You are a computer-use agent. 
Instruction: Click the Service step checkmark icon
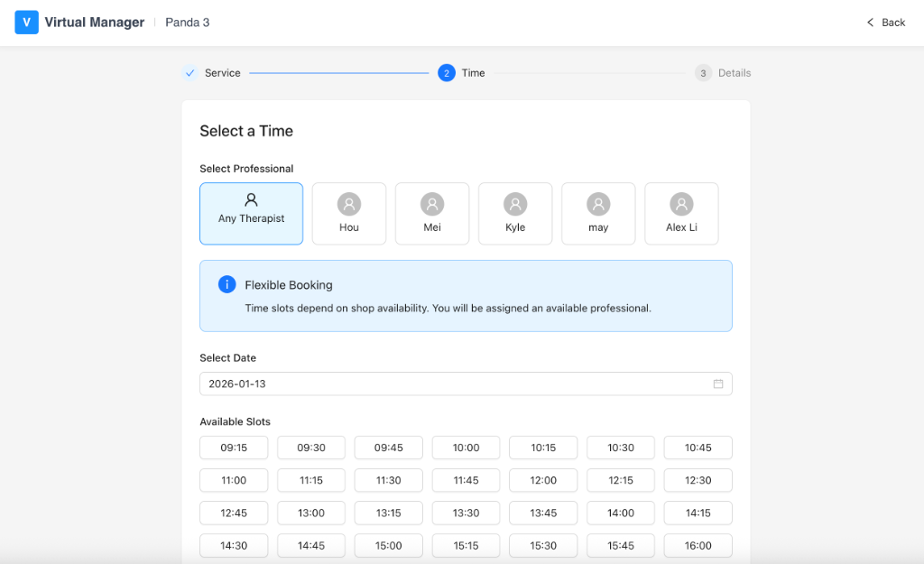click(189, 73)
